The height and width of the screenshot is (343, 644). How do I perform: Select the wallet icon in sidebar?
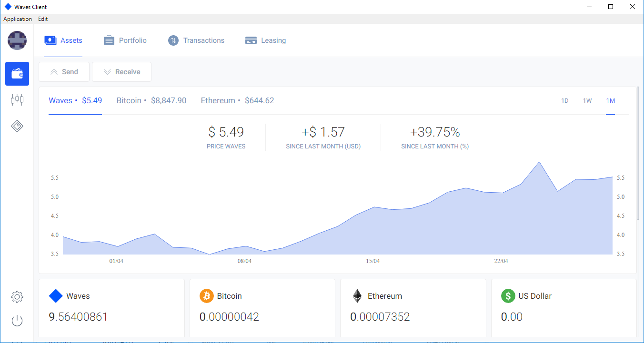point(17,74)
